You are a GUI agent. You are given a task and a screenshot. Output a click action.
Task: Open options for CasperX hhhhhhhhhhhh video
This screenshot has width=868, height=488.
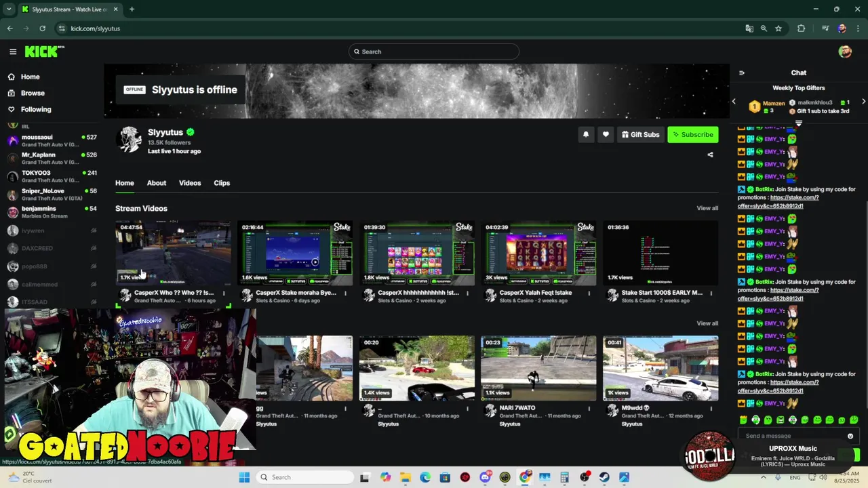[x=467, y=293]
